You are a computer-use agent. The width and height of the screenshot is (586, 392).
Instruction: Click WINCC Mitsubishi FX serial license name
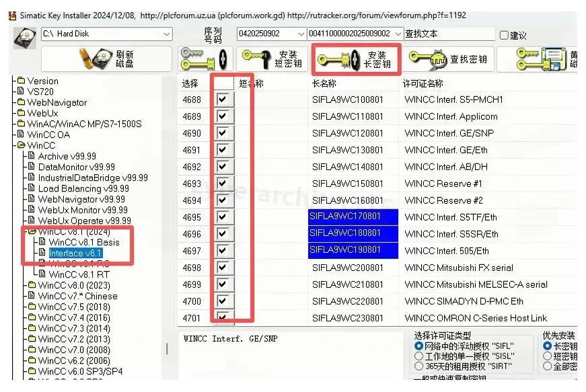(459, 268)
